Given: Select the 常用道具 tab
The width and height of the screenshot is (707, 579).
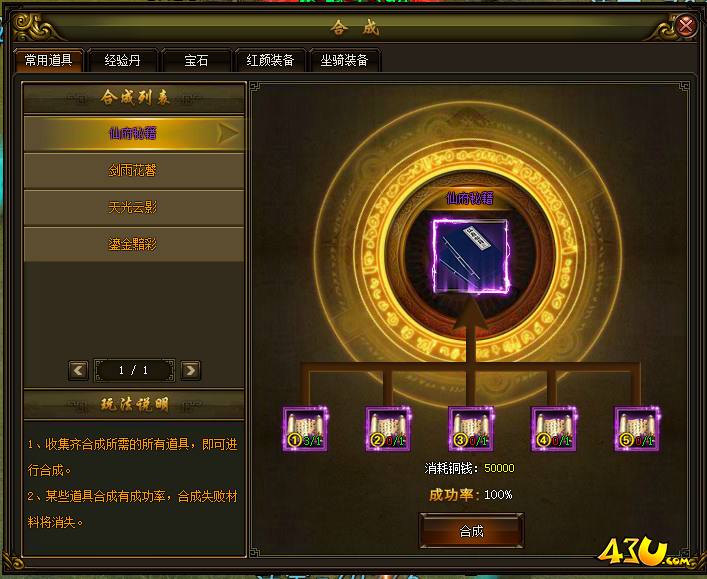Looking at the screenshot, I should click(48, 60).
